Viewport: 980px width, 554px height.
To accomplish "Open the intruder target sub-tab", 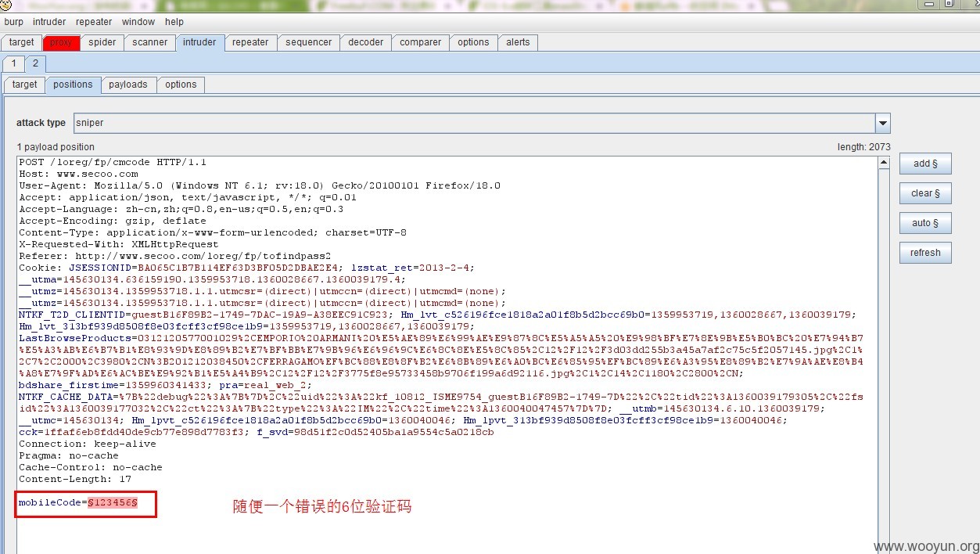I will coord(24,85).
